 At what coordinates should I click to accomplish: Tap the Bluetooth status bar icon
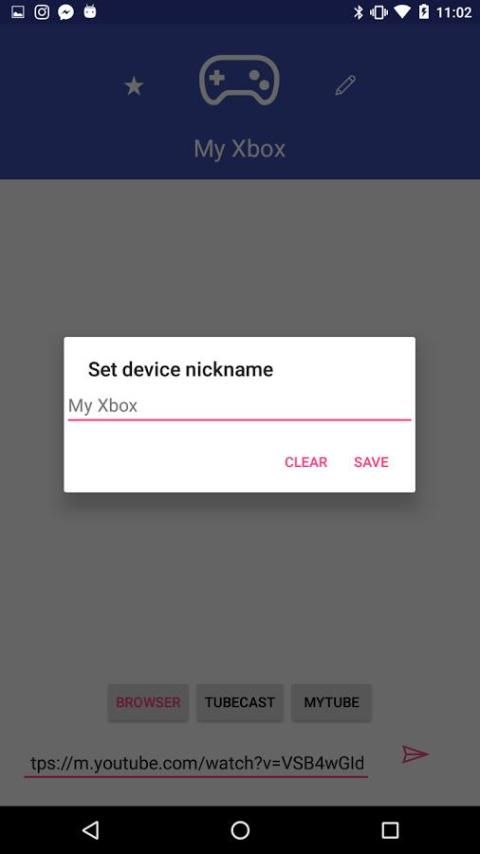[358, 12]
